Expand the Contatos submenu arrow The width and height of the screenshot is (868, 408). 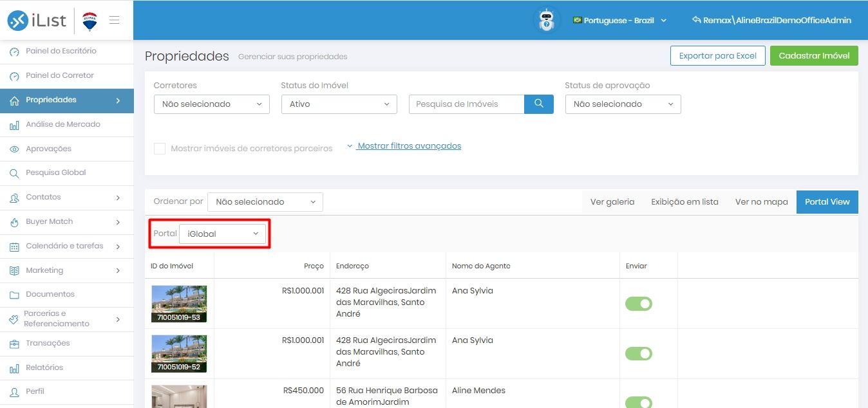tap(118, 198)
